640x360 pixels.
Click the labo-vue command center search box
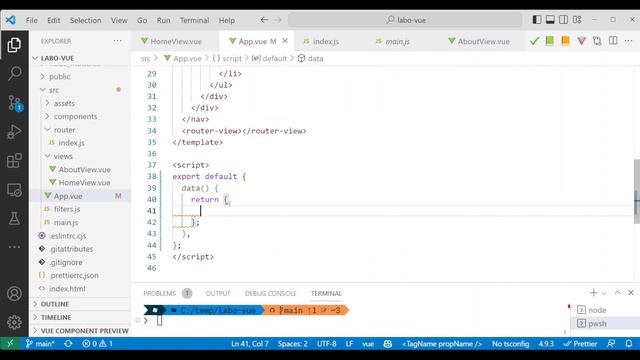pyautogui.click(x=405, y=20)
